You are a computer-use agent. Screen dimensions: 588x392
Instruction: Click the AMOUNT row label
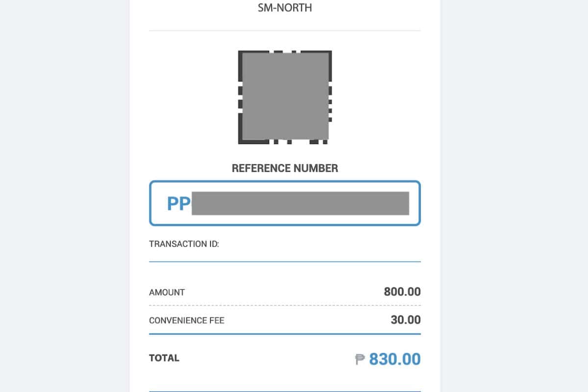pos(167,293)
